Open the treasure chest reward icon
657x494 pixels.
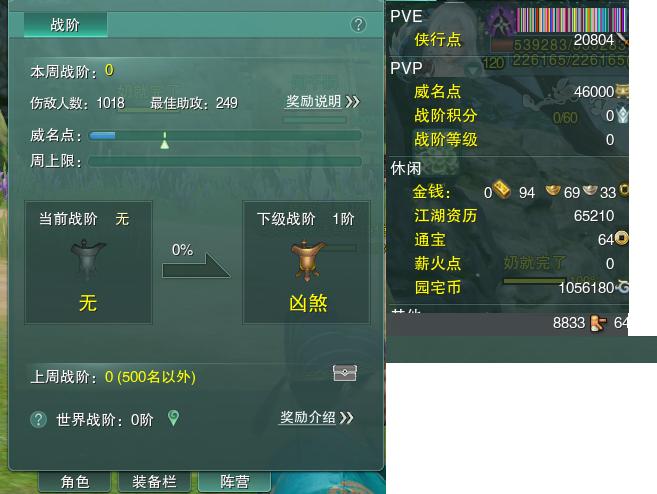point(344,372)
